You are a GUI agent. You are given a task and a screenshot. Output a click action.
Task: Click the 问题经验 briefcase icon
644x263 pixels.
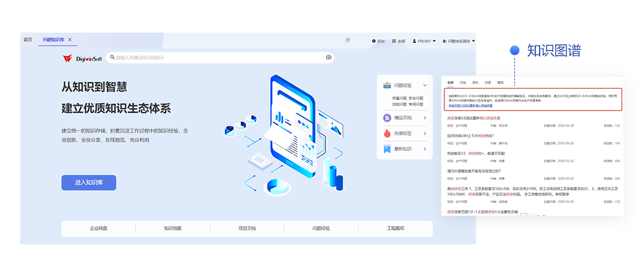[387, 85]
